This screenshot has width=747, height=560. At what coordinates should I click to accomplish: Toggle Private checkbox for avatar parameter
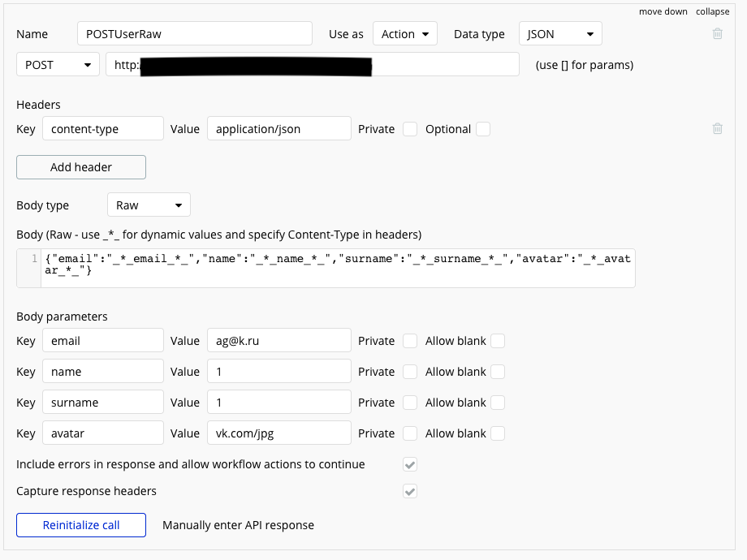[x=410, y=434]
